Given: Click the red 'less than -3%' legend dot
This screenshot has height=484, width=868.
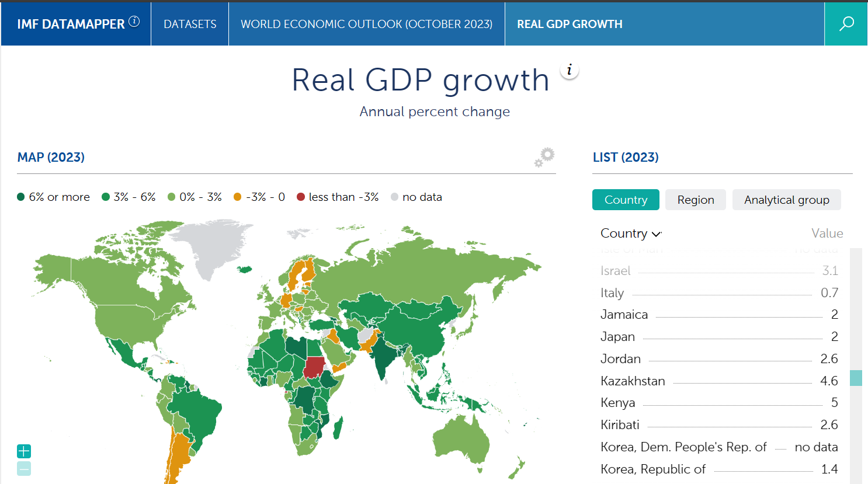Looking at the screenshot, I should coord(301,197).
